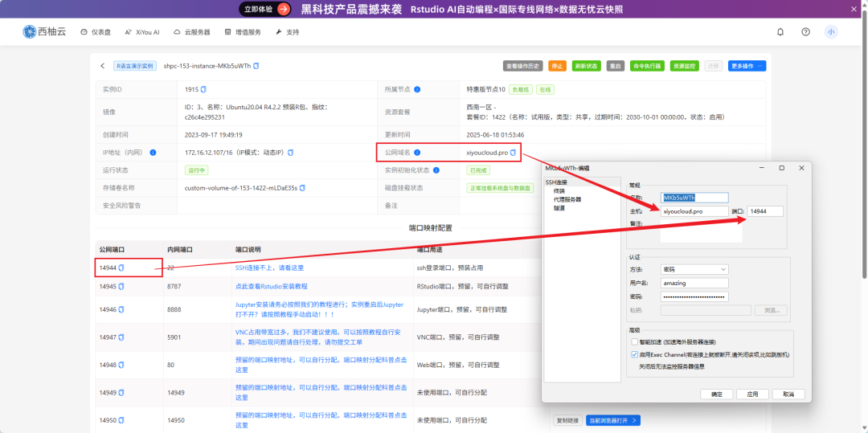868x433 pixels.
Task: Click 确定 in the edit dialog
Action: click(717, 394)
